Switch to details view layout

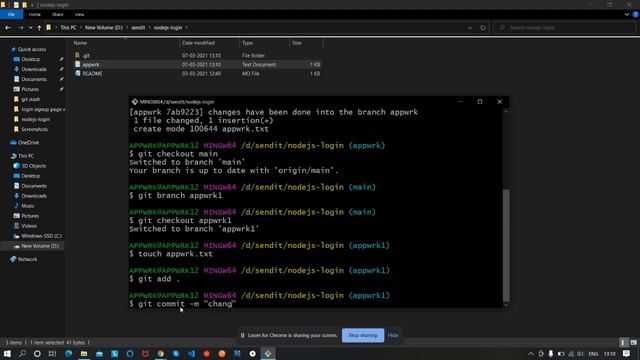[623, 342]
